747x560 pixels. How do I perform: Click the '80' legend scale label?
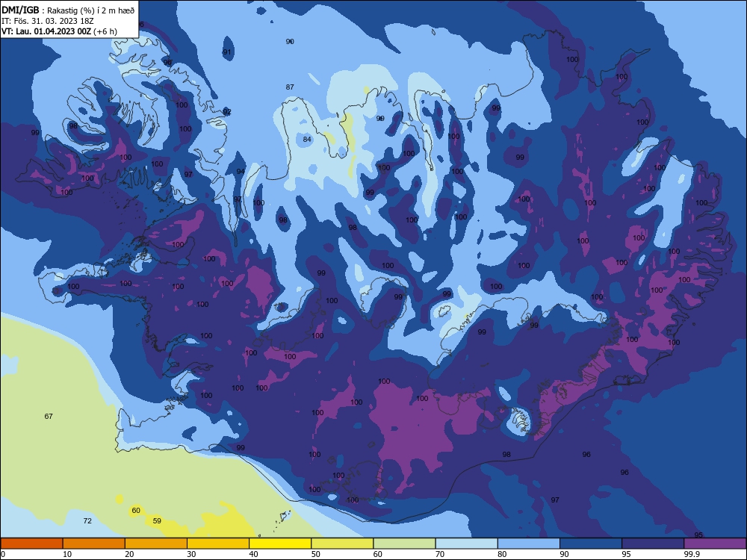click(502, 554)
